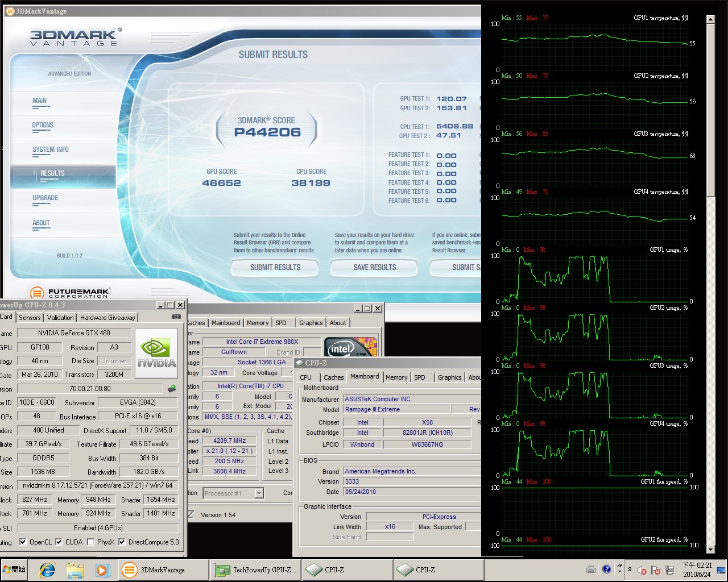Open the Graphics tab in the front CPU-Z window
728x582 pixels.
(x=450, y=377)
